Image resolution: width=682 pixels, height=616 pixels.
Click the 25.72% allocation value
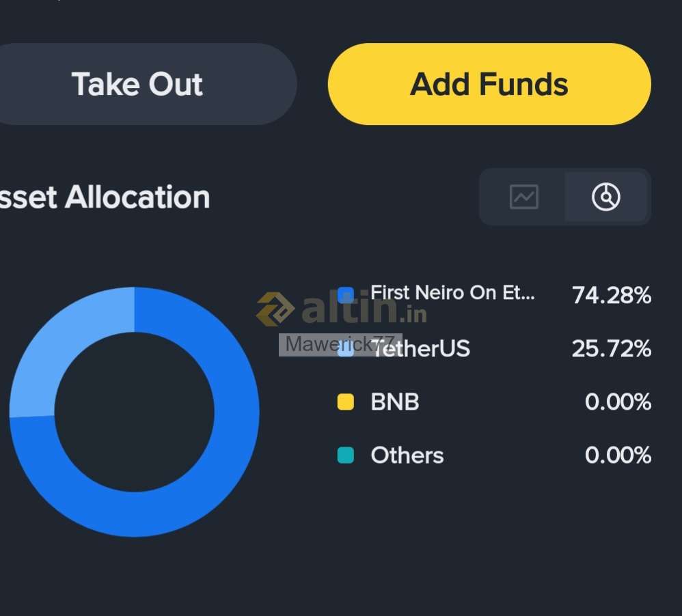tap(612, 349)
